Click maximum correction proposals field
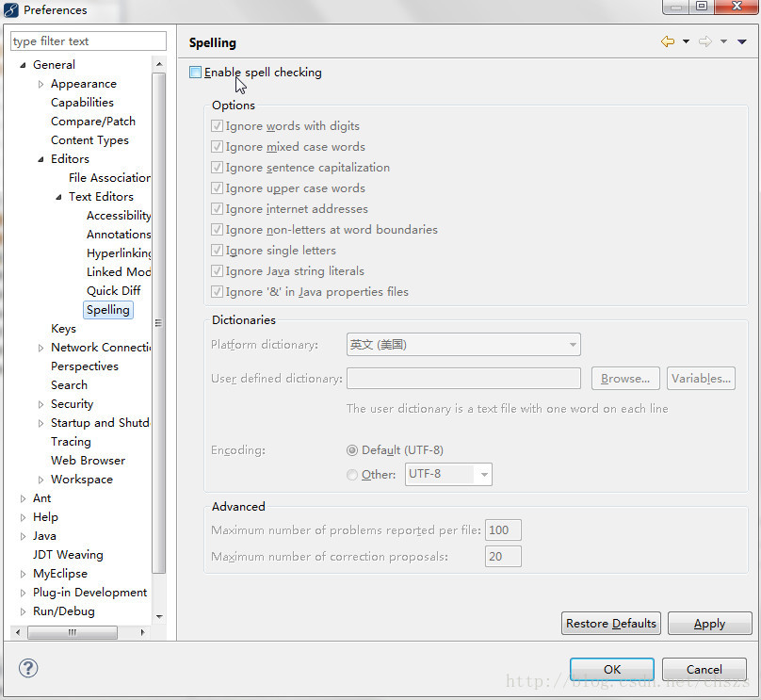This screenshot has width=761, height=700. click(503, 556)
